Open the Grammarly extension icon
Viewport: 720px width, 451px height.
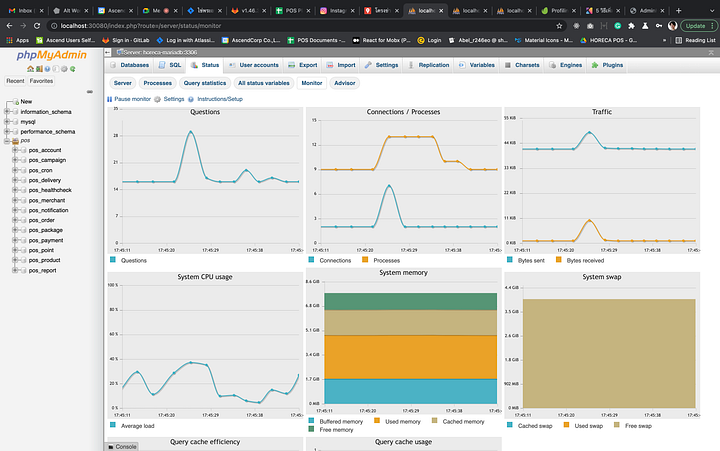pos(618,26)
